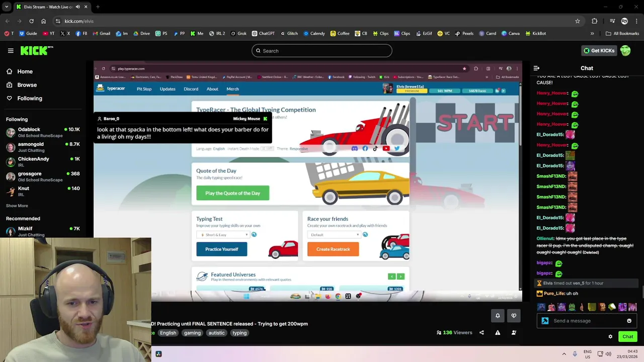The image size is (644, 362).
Task: Reload the browser page
Action: click(31, 21)
